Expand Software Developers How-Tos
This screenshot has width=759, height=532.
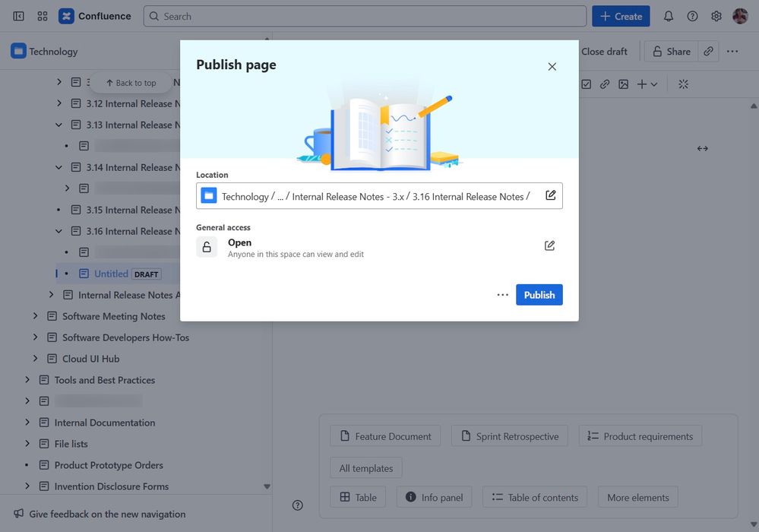(x=36, y=337)
